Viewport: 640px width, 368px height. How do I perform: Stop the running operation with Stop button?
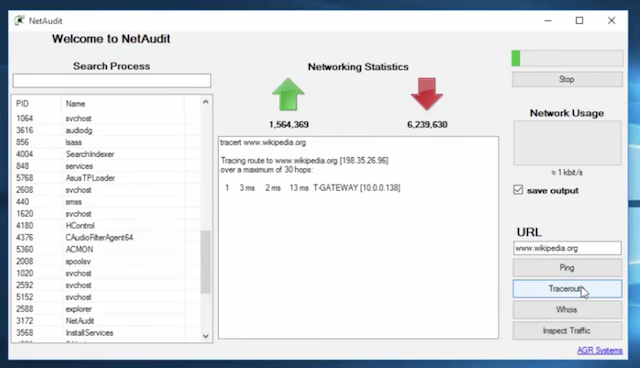pyautogui.click(x=567, y=79)
